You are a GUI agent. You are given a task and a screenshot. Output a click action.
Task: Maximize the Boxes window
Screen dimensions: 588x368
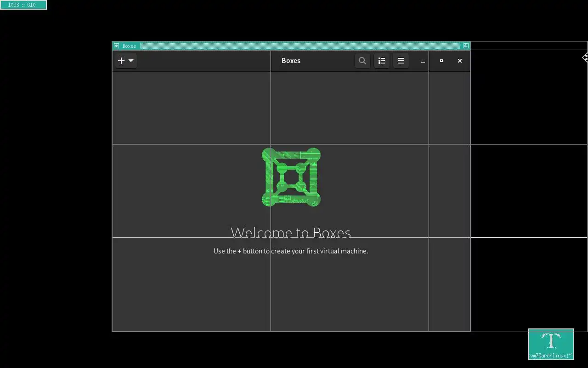pyautogui.click(x=441, y=61)
